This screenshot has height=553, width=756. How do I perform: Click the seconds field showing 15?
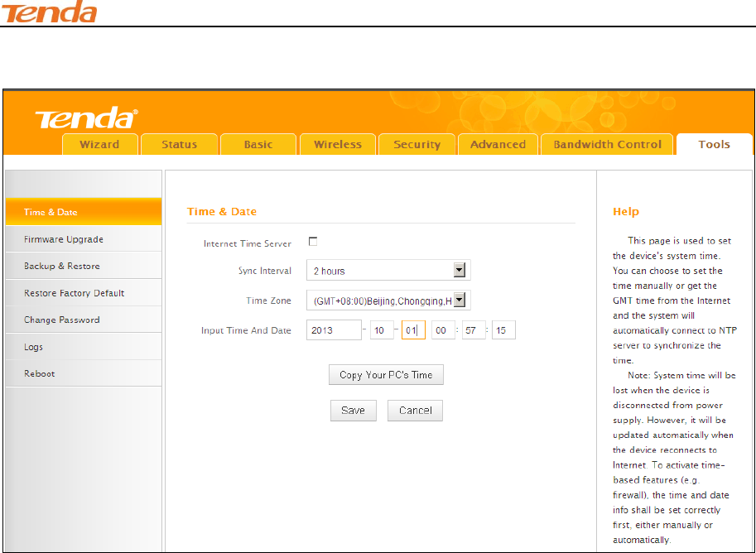[503, 330]
